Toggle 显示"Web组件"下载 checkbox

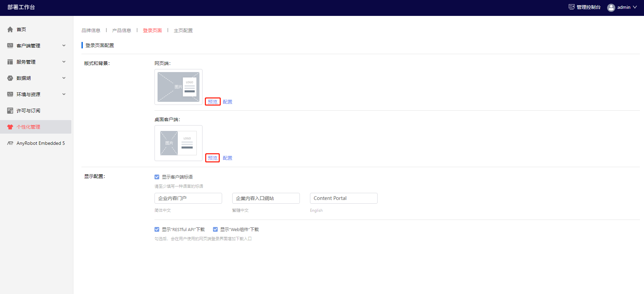[215, 229]
